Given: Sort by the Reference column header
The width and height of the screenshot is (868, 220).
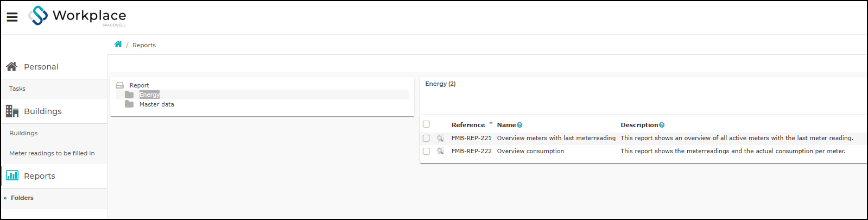Looking at the screenshot, I should pos(468,125).
